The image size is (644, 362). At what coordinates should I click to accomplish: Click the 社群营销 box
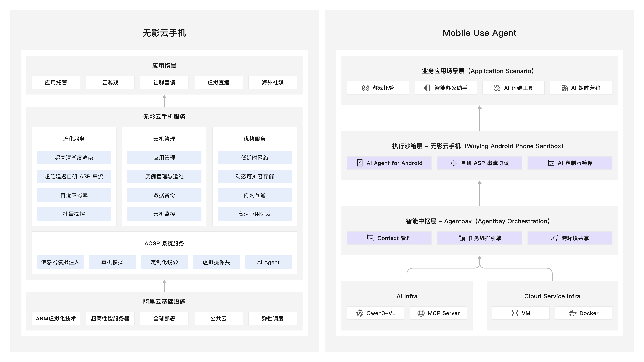164,82
